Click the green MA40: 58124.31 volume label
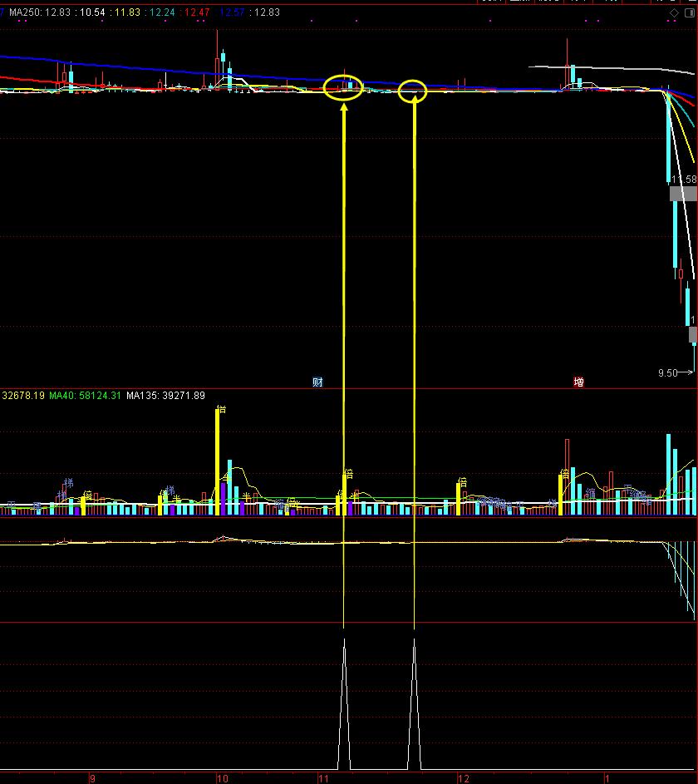 coord(85,396)
